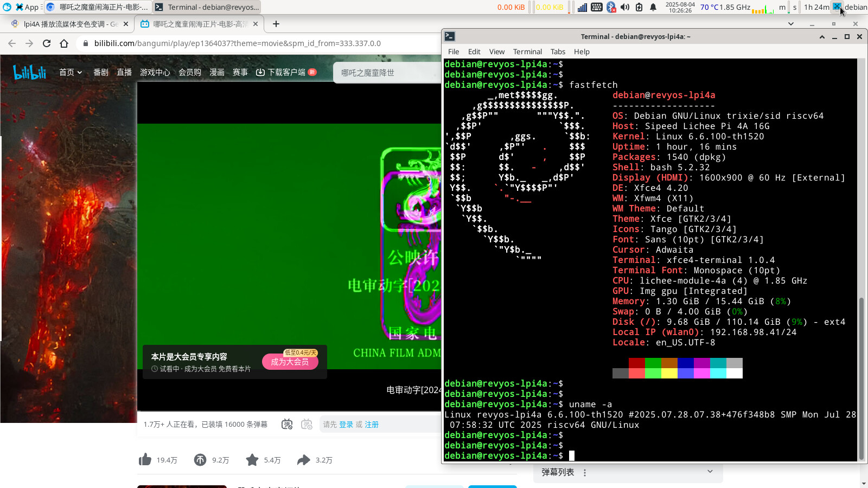
Task: Click the 漫画 link in Bilibili header
Action: point(217,72)
